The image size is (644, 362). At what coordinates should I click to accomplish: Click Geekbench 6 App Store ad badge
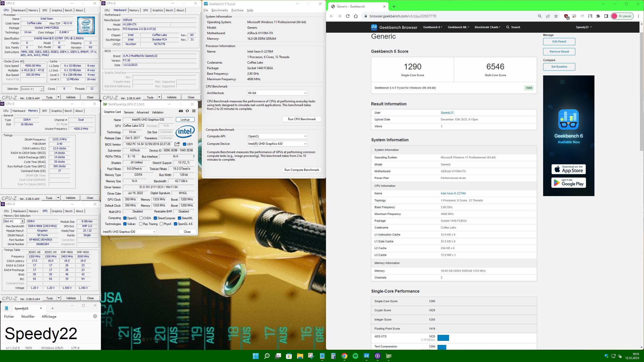569,169
